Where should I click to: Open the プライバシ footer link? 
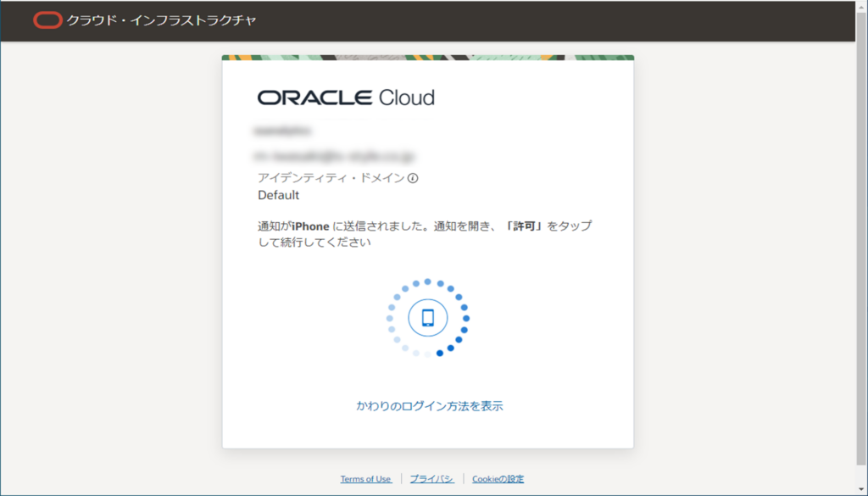click(431, 479)
